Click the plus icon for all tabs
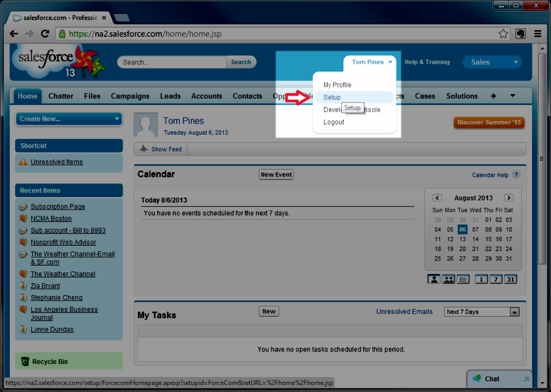Screen dimensions: 551x392 [x=493, y=96]
